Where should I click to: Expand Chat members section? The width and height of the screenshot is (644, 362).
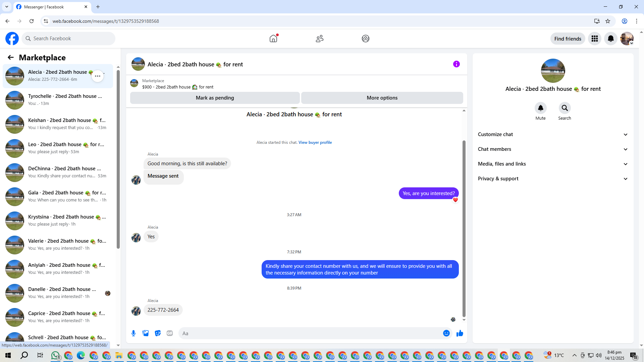click(553, 149)
